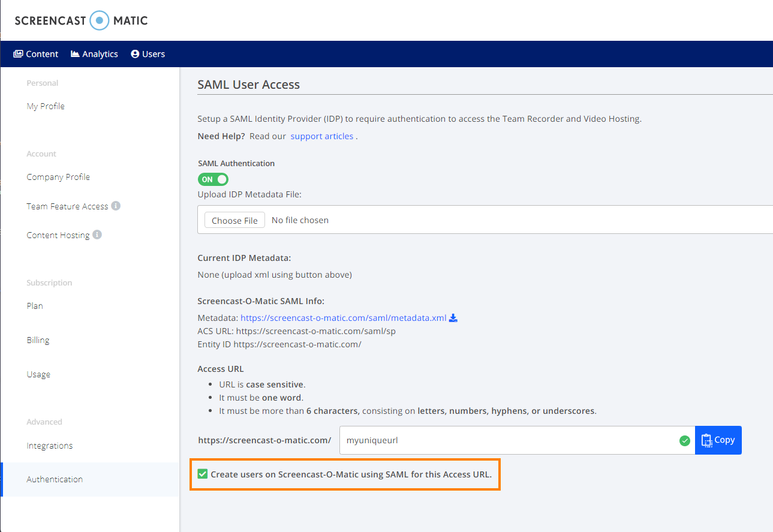Open the Usage page

(x=38, y=374)
